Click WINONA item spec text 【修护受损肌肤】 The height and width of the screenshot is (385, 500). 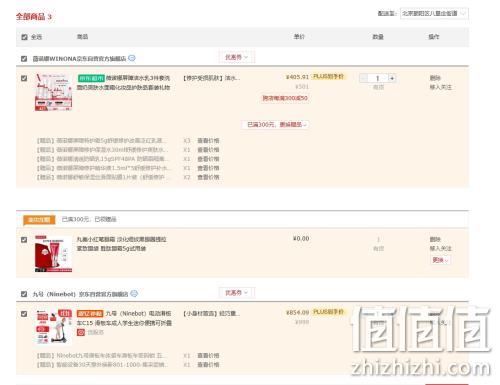click(x=211, y=78)
